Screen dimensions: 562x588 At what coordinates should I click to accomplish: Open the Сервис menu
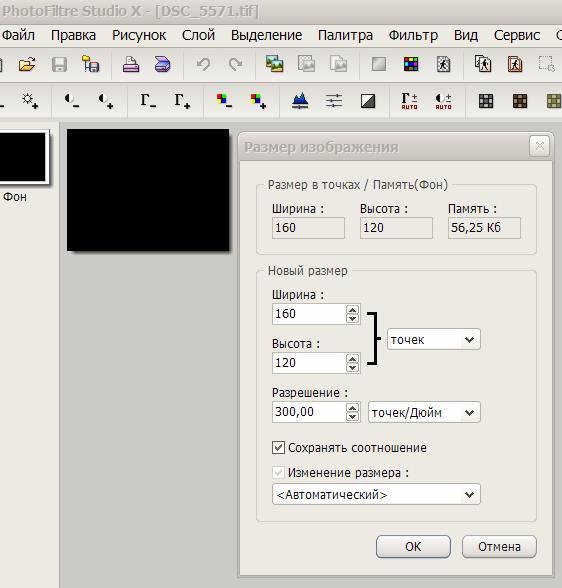(x=517, y=35)
